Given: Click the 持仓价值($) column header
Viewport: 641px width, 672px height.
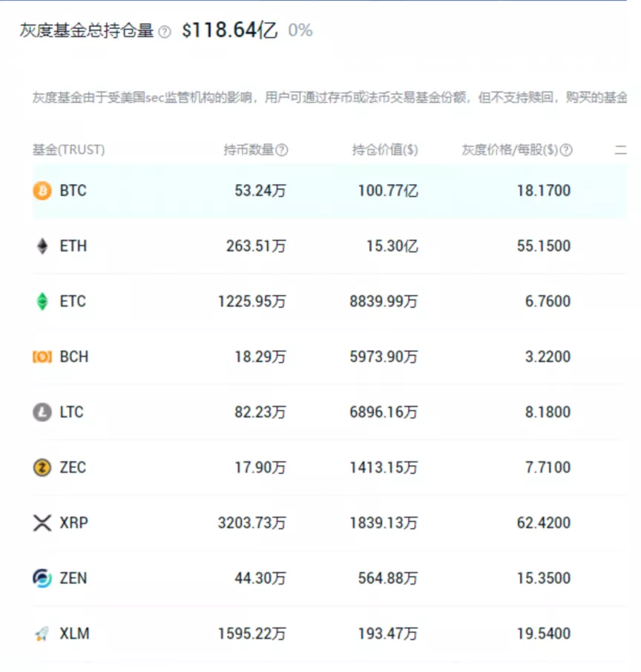Looking at the screenshot, I should click(384, 150).
